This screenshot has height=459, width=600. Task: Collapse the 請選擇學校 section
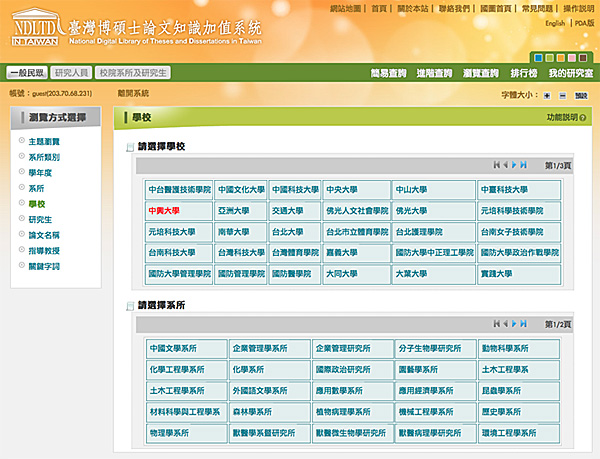[129, 148]
